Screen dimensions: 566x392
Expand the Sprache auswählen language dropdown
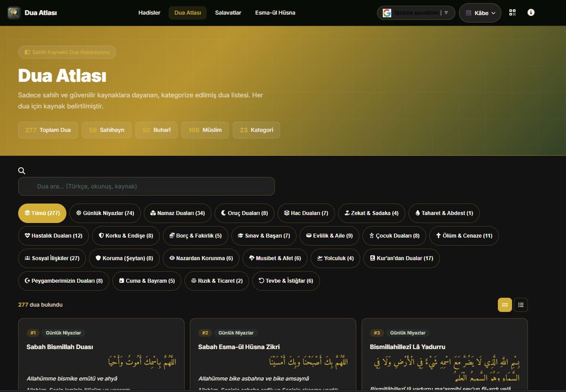point(416,13)
